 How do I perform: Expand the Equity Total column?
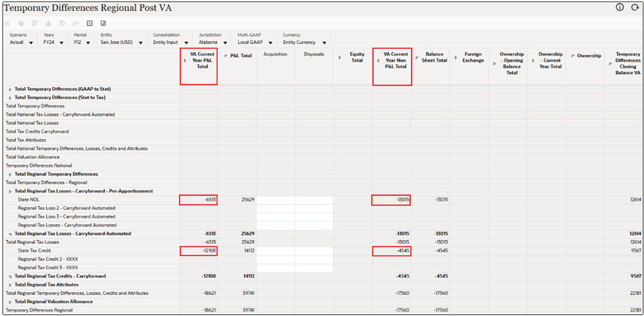(x=340, y=58)
